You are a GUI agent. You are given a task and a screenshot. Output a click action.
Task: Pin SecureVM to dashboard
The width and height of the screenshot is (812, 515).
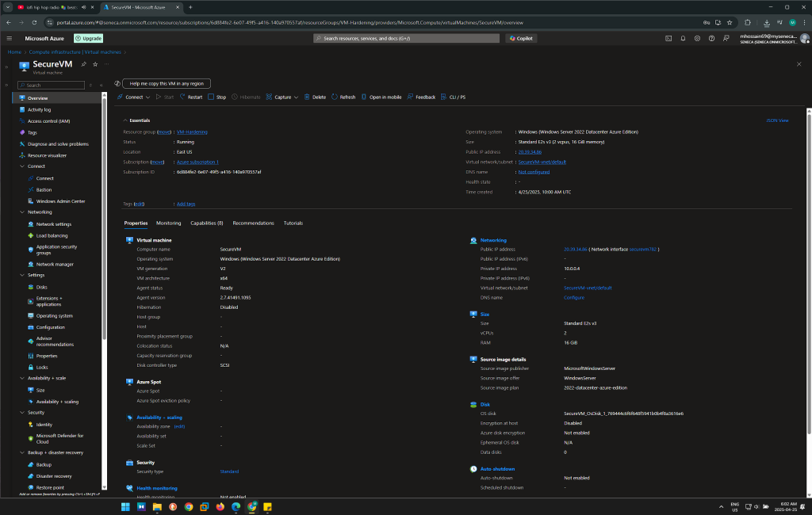pyautogui.click(x=83, y=64)
